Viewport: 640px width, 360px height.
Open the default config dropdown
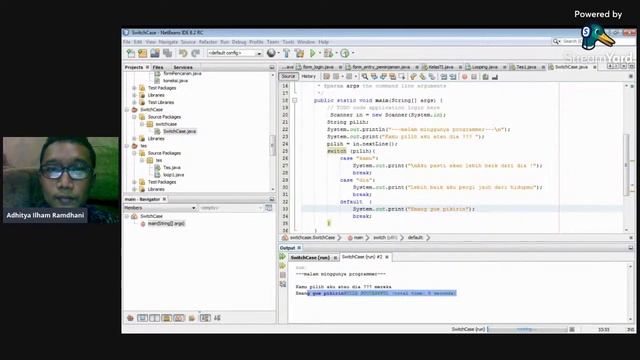click(x=235, y=53)
